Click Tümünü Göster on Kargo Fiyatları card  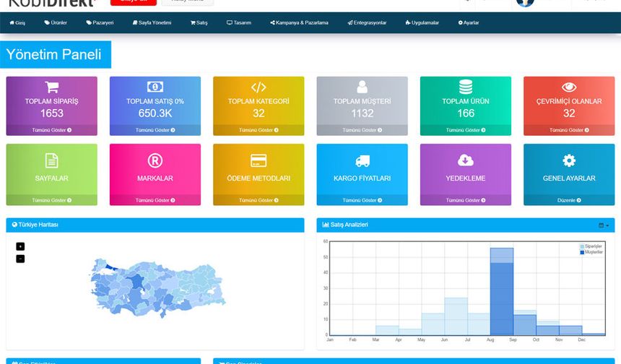pyautogui.click(x=362, y=200)
